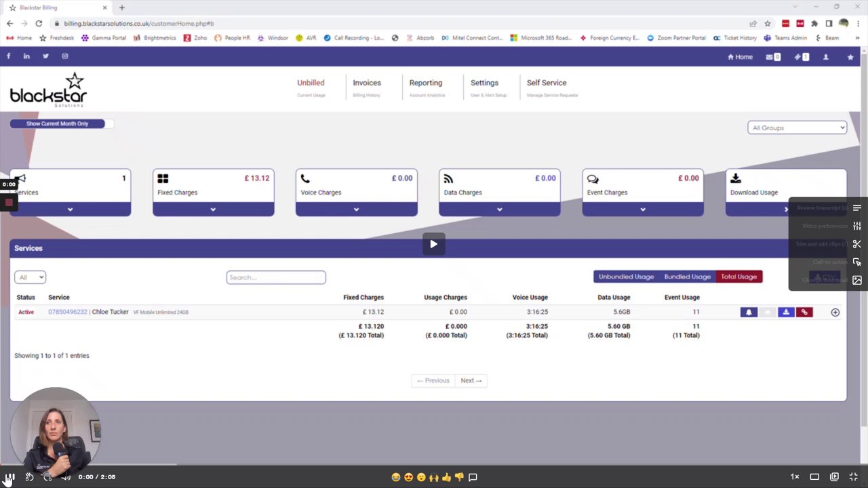
Task: Seek using the video progress bar
Action: [x=434, y=465]
